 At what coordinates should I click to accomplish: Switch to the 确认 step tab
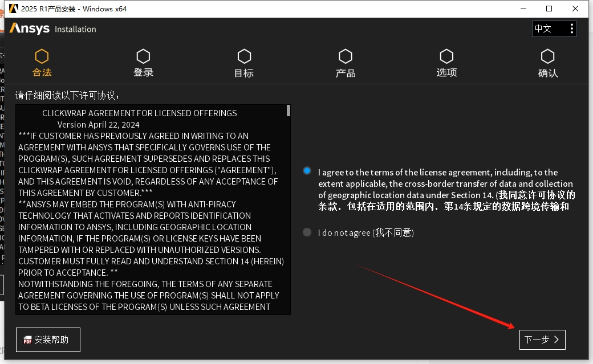point(547,55)
